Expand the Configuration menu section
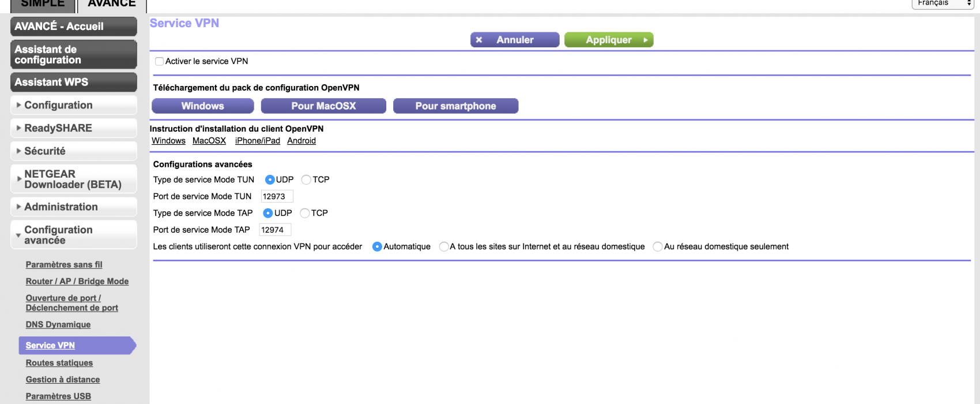The height and width of the screenshot is (404, 980). 74,105
